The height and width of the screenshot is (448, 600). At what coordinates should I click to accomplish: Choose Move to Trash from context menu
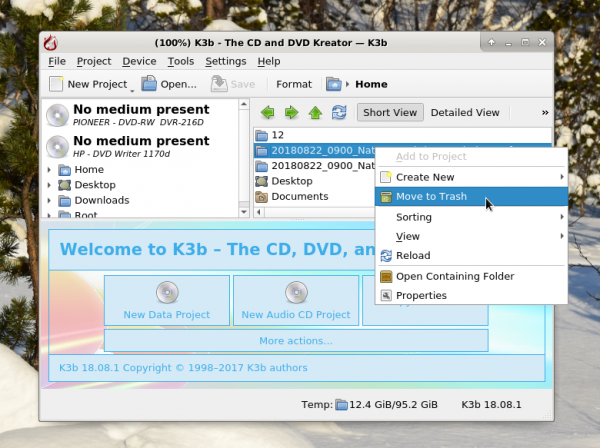471,197
